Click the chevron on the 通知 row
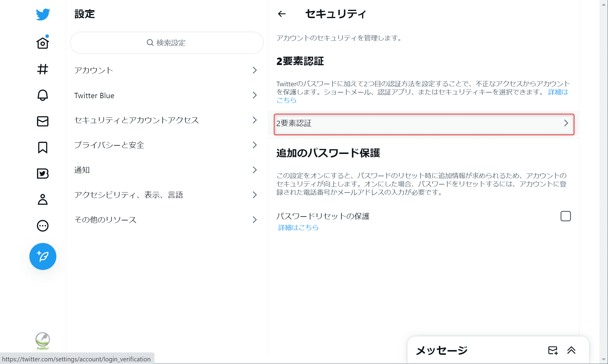This screenshot has width=608, height=364. 254,170
